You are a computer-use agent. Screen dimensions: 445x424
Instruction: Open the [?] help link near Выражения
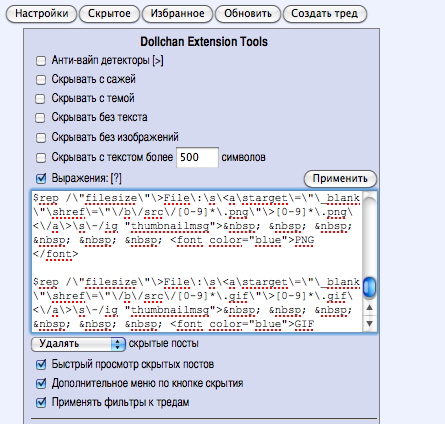[116, 179]
